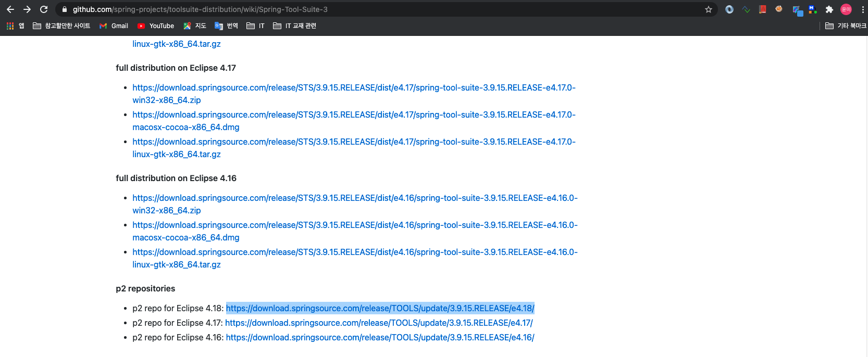The height and width of the screenshot is (357, 868).
Task: Open the blue M diagram extension
Action: tap(813, 9)
